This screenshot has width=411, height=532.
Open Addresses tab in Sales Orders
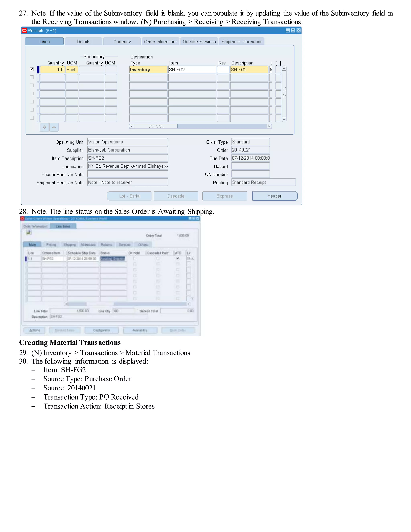coord(88,244)
